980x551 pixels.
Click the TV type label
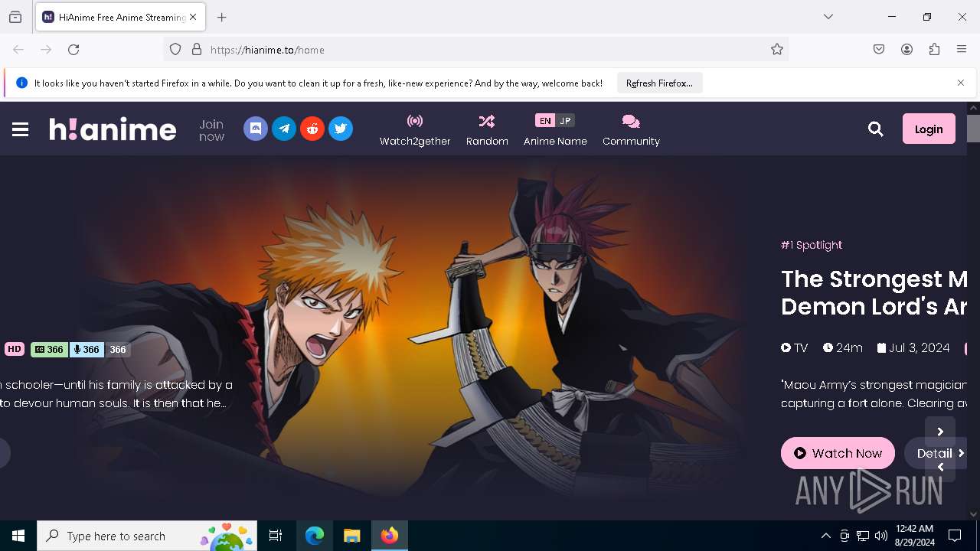(x=795, y=347)
